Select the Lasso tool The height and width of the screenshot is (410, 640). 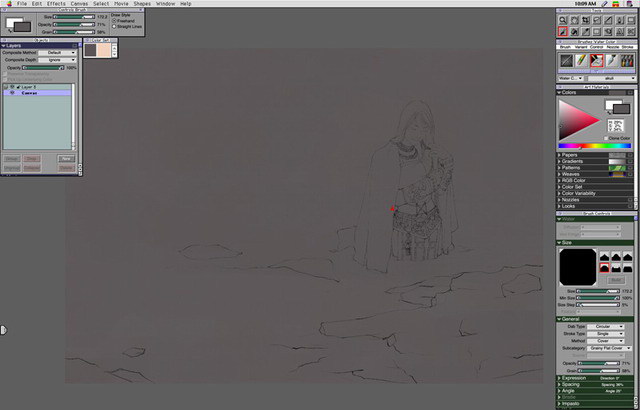click(597, 20)
